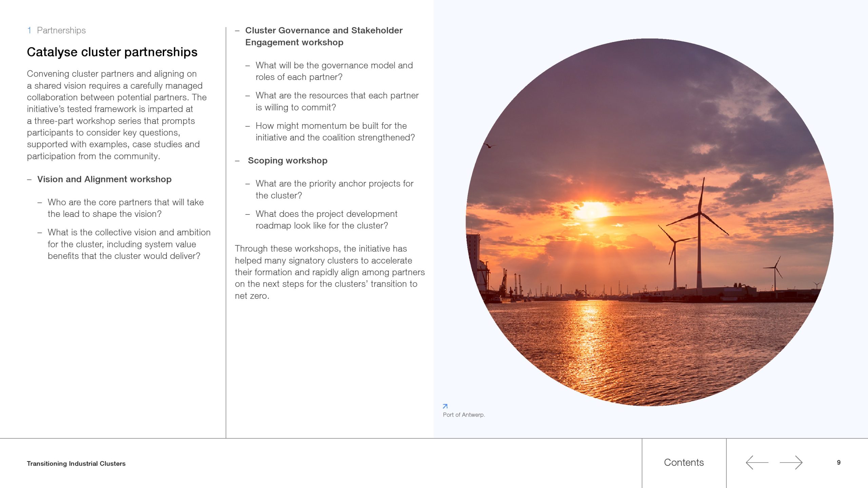Viewport: 868px width, 488px height.
Task: Click the intro paragraph starting Convening cluster partners
Action: click(x=117, y=115)
